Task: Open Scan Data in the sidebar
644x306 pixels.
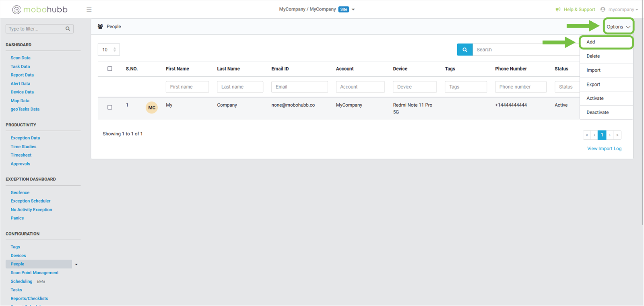Action: 21,58
